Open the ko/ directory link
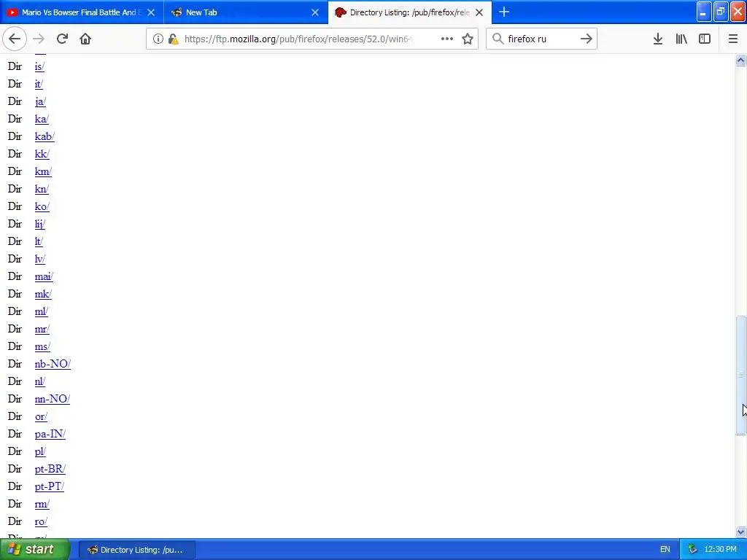 (x=42, y=206)
